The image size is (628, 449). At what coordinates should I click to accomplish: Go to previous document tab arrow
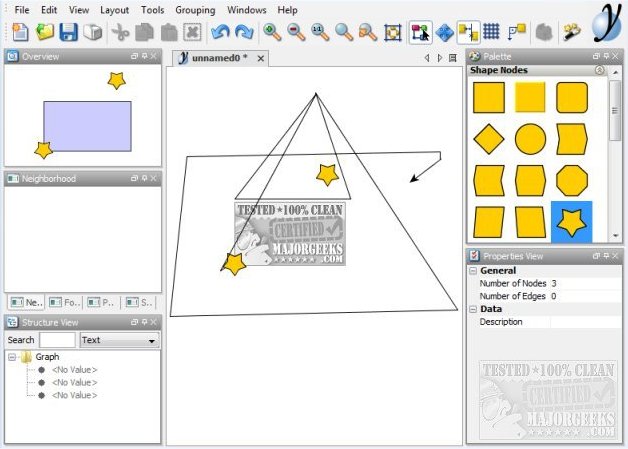click(x=427, y=58)
